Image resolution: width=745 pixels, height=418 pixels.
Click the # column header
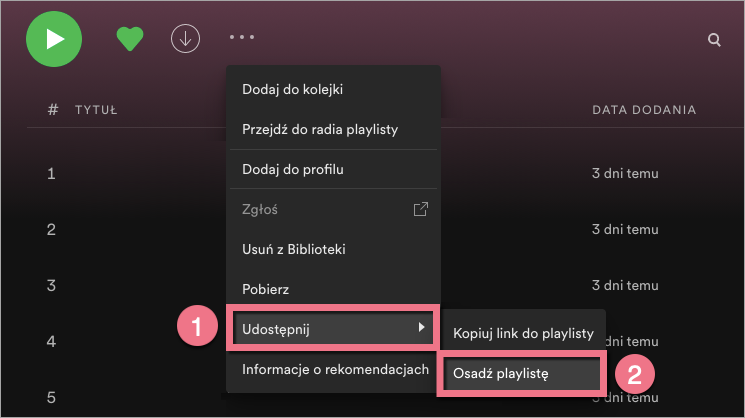pos(52,110)
